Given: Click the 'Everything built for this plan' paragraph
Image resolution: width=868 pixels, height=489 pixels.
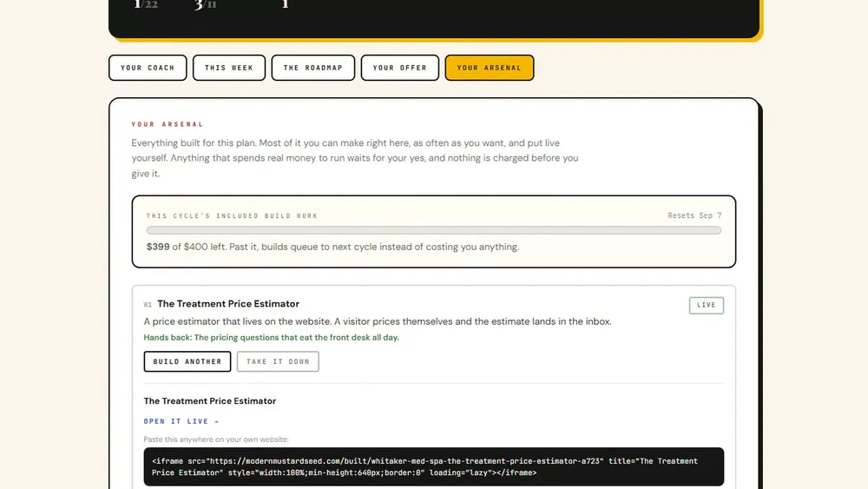Looking at the screenshot, I should coord(355,158).
